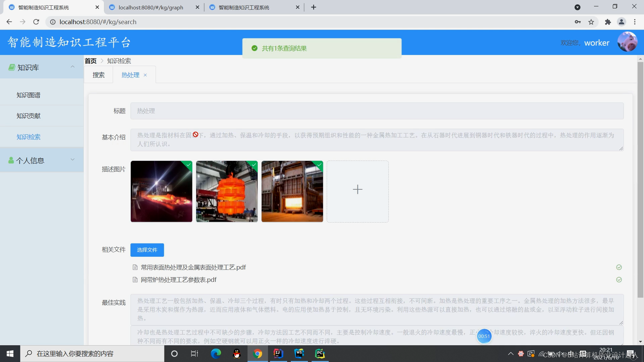Click the file icon beside 网带炉热处理工艺参数表.pdf
The image size is (644, 362).
tap(135, 280)
